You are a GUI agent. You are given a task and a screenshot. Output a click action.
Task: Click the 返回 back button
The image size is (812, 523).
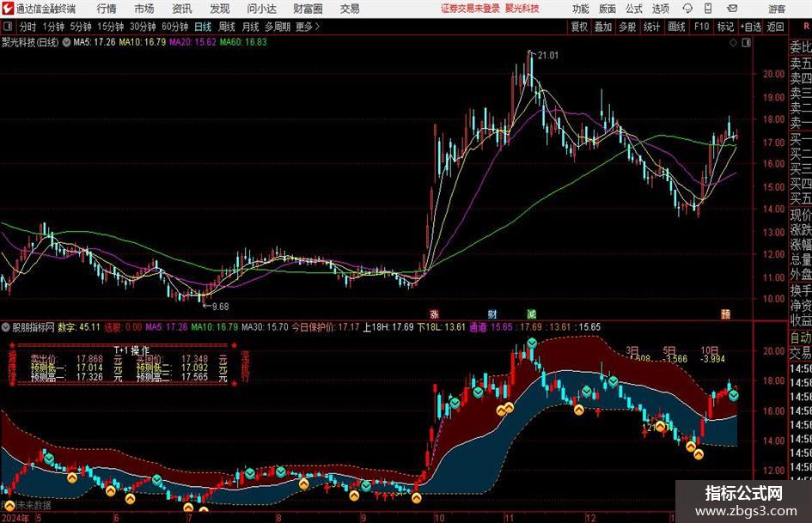(775, 27)
